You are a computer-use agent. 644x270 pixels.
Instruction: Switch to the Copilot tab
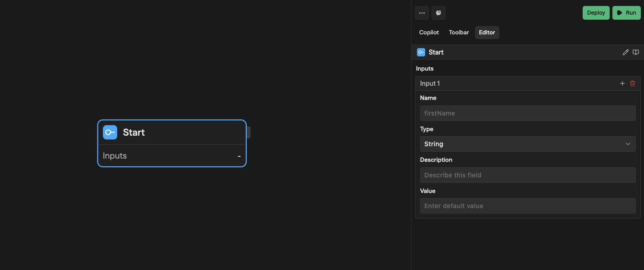coord(428,32)
